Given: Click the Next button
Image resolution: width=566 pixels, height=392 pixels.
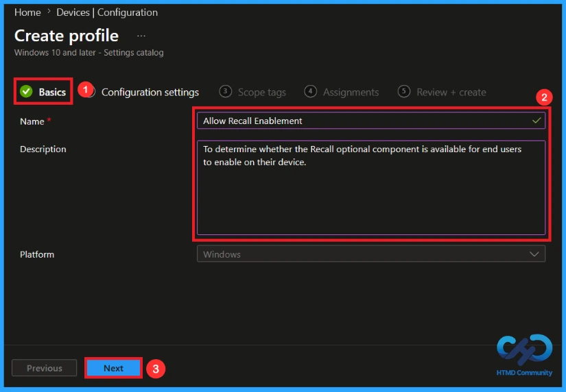Looking at the screenshot, I should pyautogui.click(x=113, y=368).
